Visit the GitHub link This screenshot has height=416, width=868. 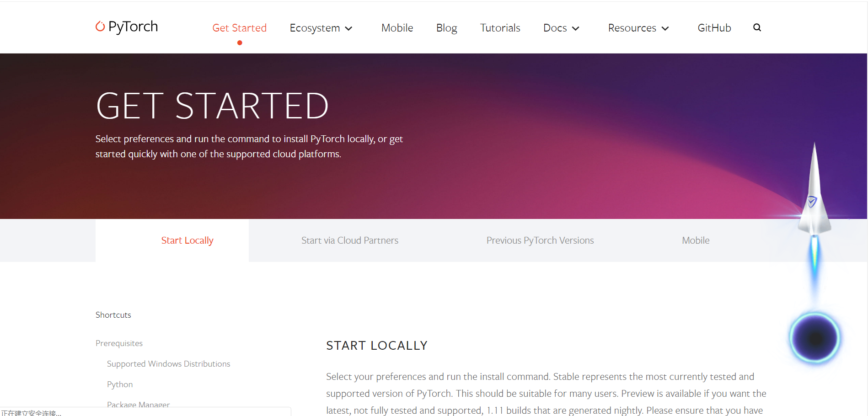[714, 28]
